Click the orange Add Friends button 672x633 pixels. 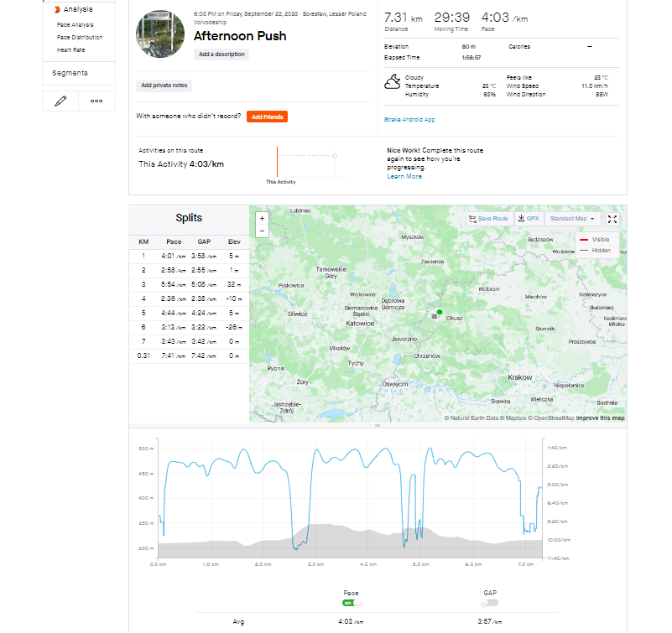pyautogui.click(x=268, y=117)
